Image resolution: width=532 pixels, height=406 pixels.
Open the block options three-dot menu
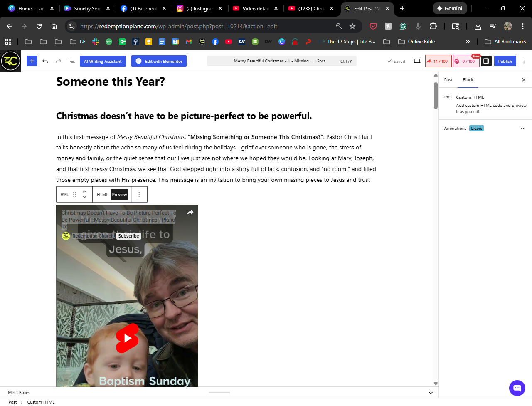pos(139,194)
